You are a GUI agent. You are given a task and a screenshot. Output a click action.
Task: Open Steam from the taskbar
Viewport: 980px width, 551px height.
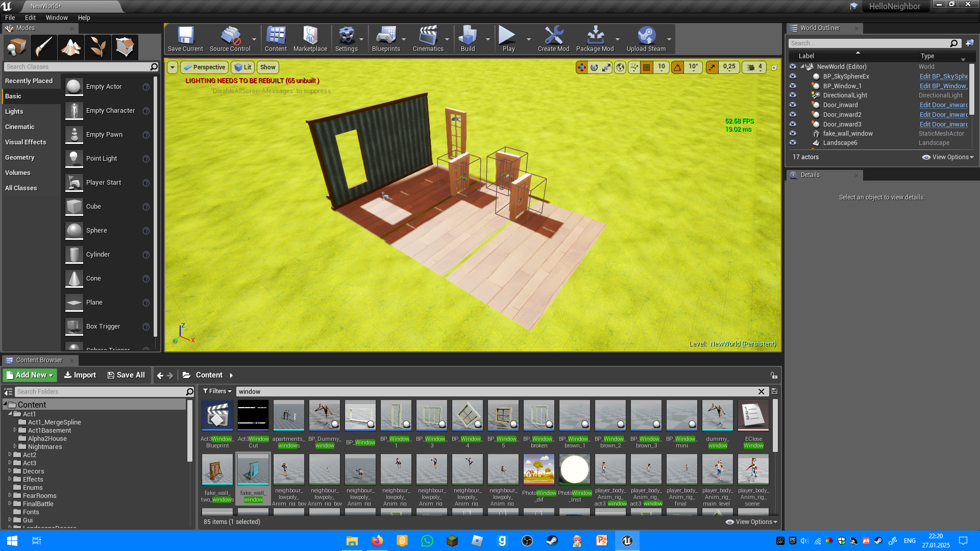[x=552, y=541]
